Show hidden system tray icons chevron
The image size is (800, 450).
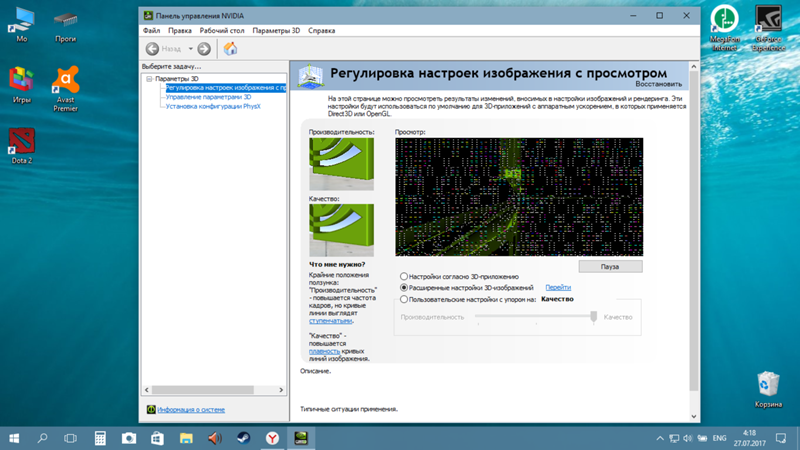[x=660, y=438]
